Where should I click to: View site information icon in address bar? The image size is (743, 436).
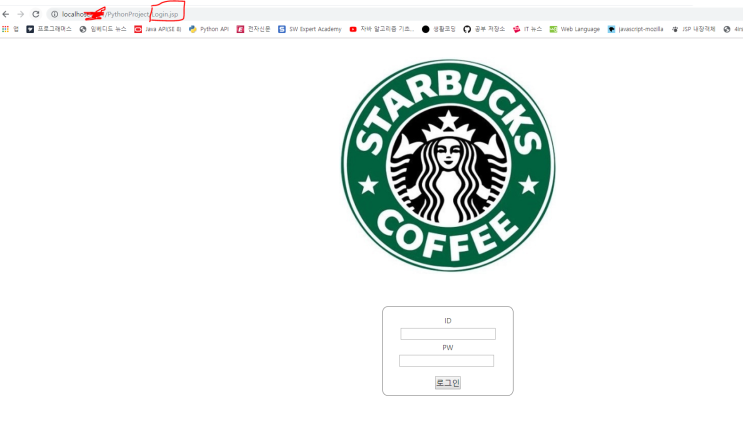click(54, 14)
